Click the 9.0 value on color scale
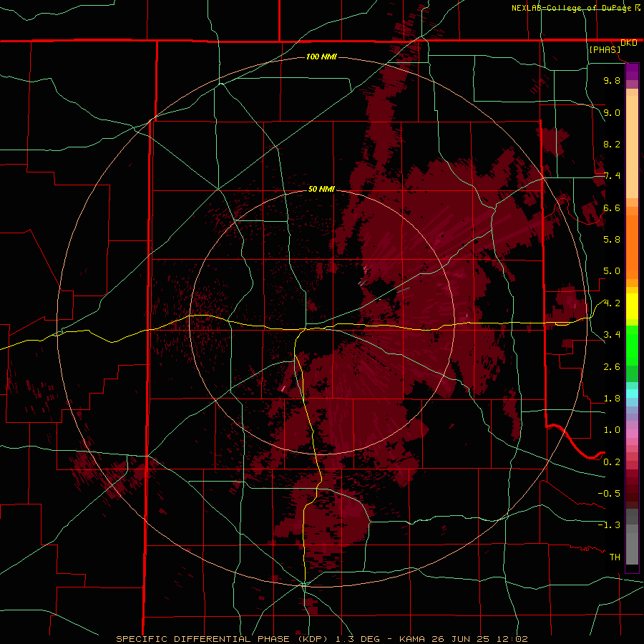This screenshot has height=644, width=644. [612, 112]
